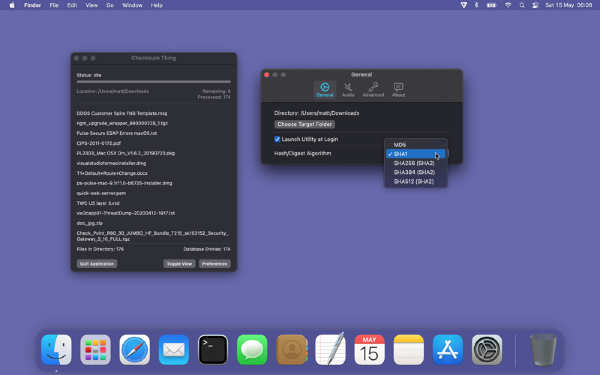600x375 pixels.
Task: Click the Spotlight search icon in menu bar
Action: tap(522, 5)
